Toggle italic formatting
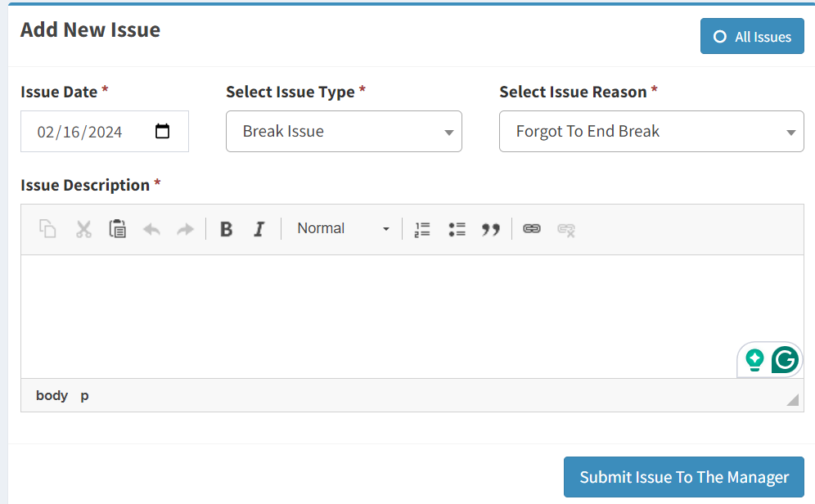This screenshot has width=815, height=504. click(259, 229)
